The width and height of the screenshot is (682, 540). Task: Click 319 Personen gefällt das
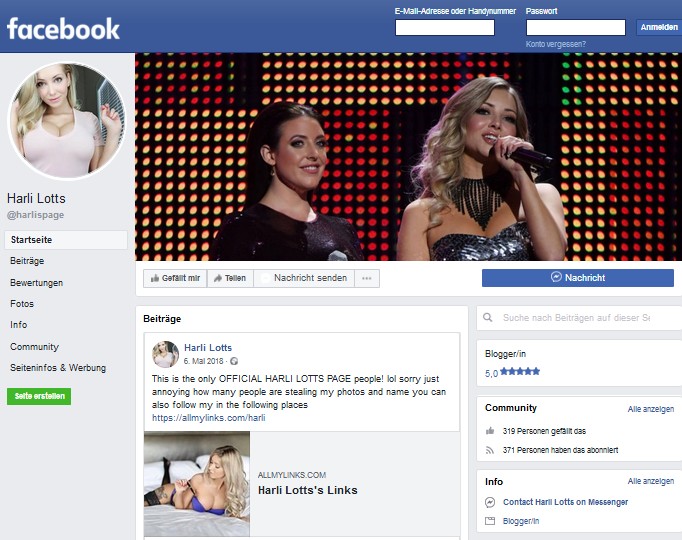pyautogui.click(x=544, y=431)
